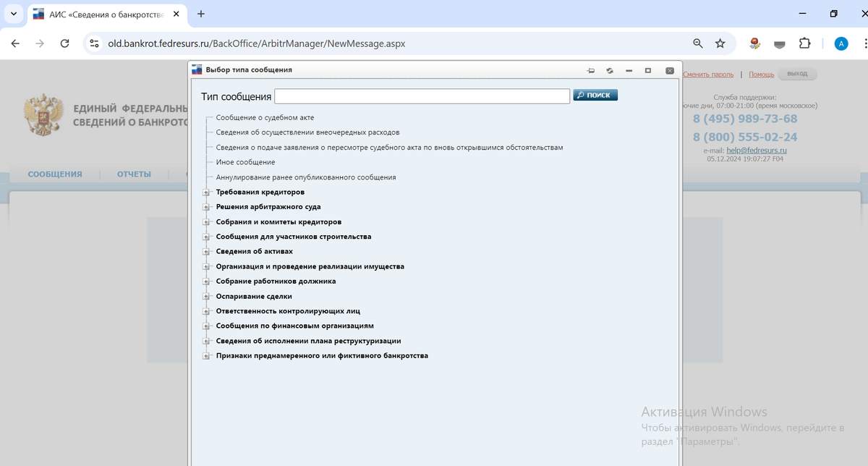Select 'Сведения о подаче заявления о пересмотре судебного акта'
This screenshot has height=466, width=868.
(x=389, y=147)
